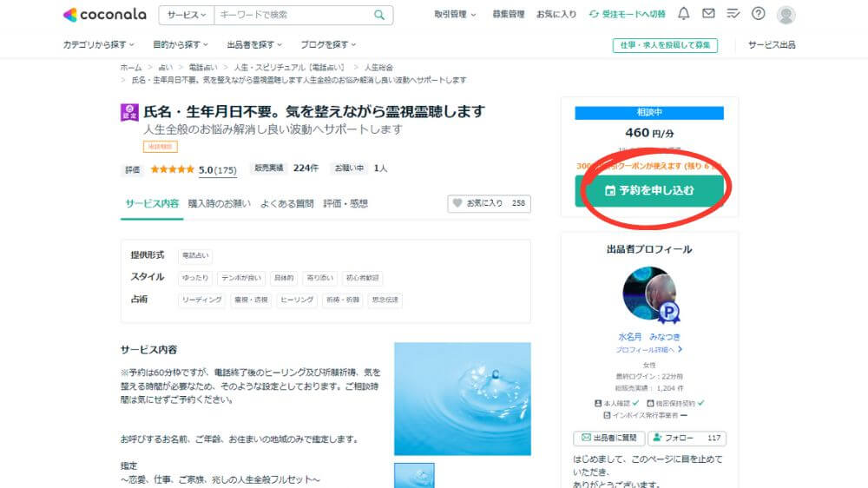Click the coconala logo
Image resolution: width=868 pixels, height=488 pixels.
[105, 15]
